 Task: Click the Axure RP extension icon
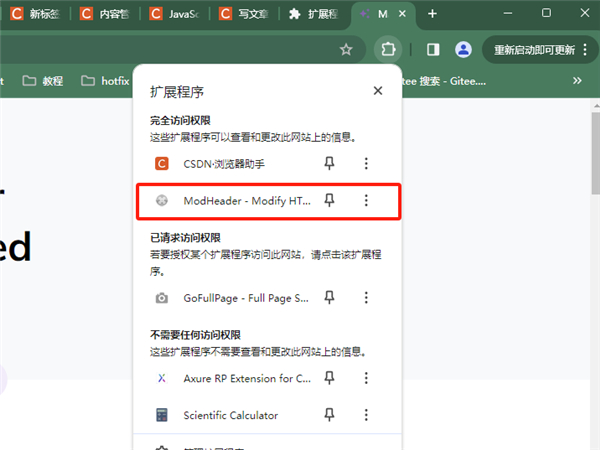(x=161, y=378)
